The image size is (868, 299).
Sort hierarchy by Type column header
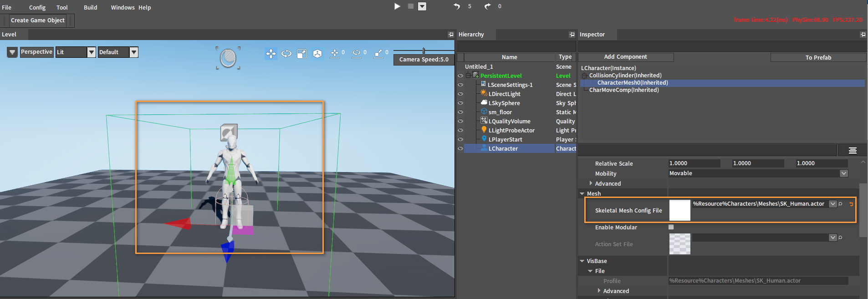click(565, 57)
